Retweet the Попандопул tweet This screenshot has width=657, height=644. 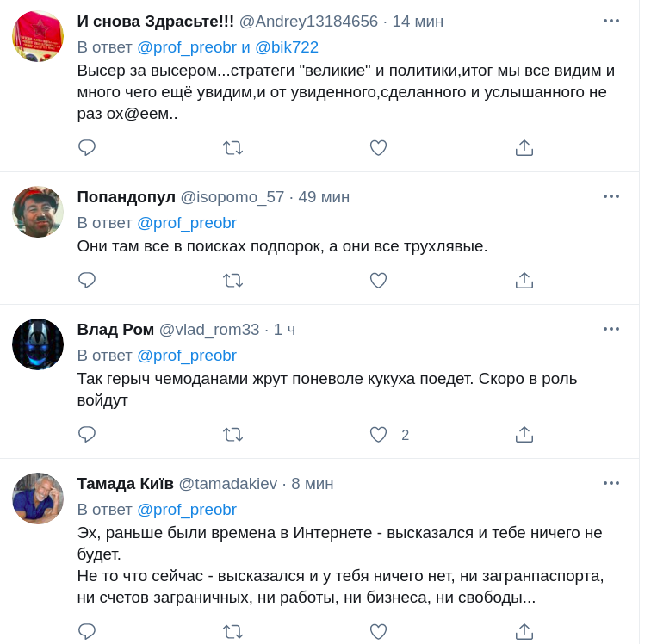(x=232, y=281)
